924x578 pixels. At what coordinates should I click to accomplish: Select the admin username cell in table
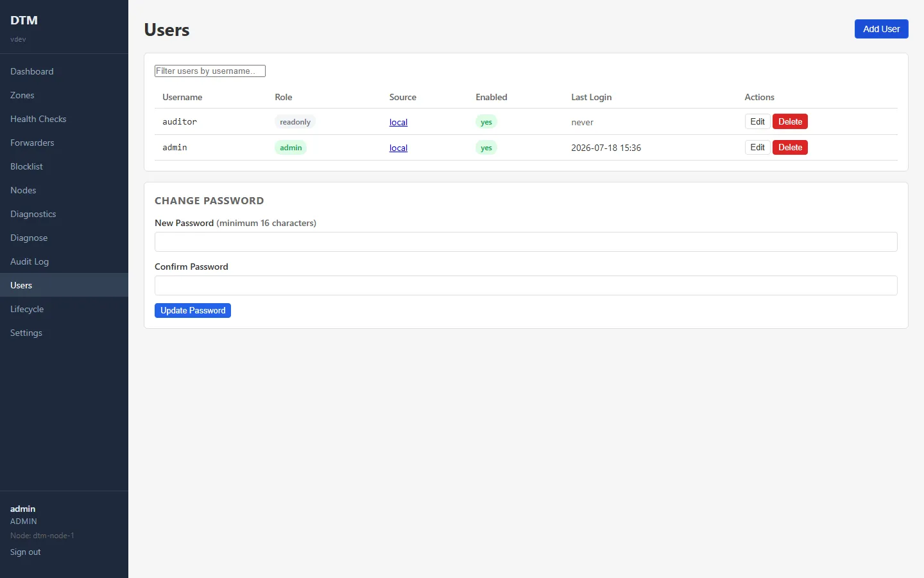175,147
